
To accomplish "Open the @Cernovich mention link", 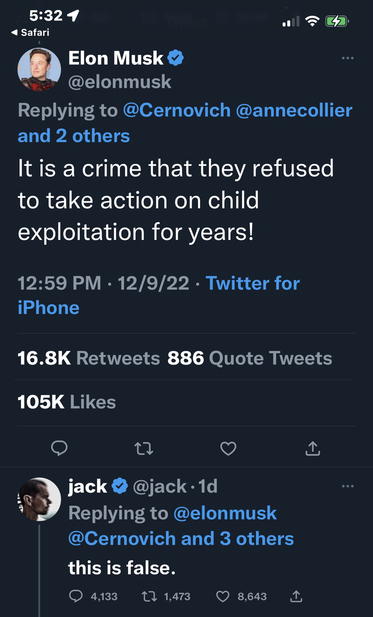I will click(x=177, y=110).
